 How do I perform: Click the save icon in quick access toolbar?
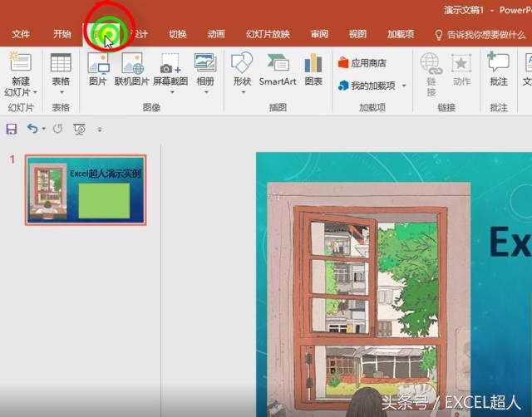(12, 129)
